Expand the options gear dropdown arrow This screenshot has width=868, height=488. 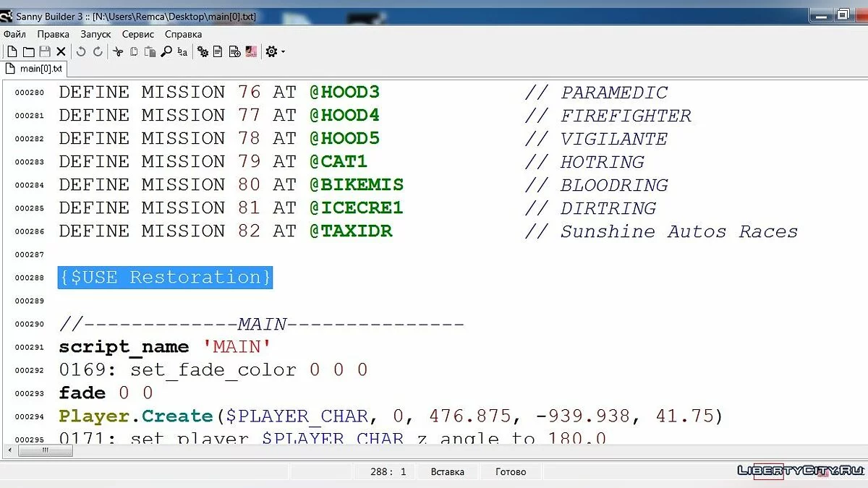tap(283, 52)
